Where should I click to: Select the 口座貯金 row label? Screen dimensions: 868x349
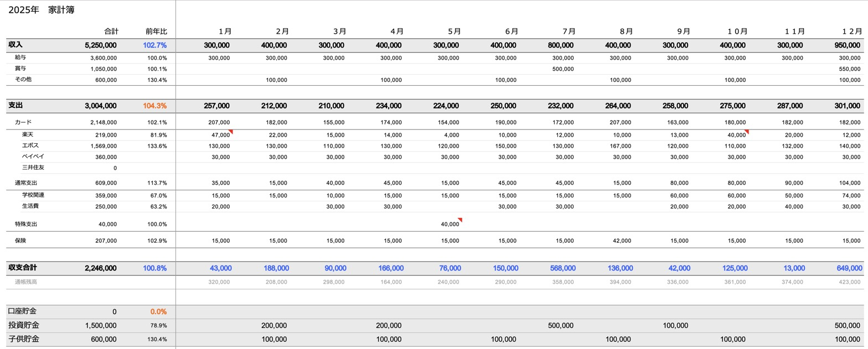(23, 311)
